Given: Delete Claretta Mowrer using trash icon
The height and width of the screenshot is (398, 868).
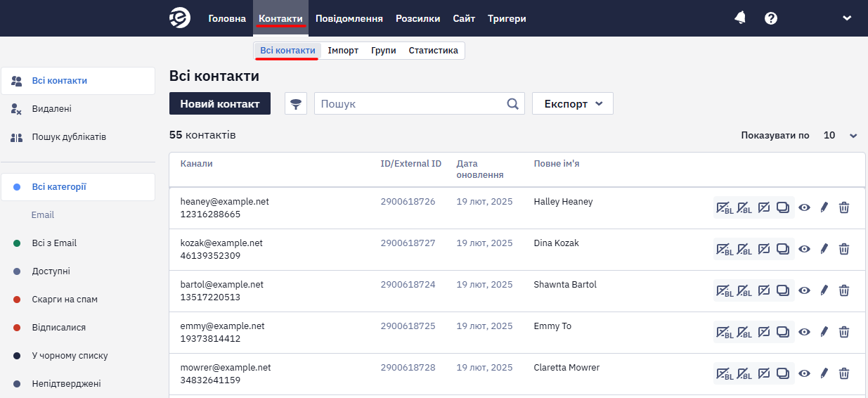Looking at the screenshot, I should 844,373.
